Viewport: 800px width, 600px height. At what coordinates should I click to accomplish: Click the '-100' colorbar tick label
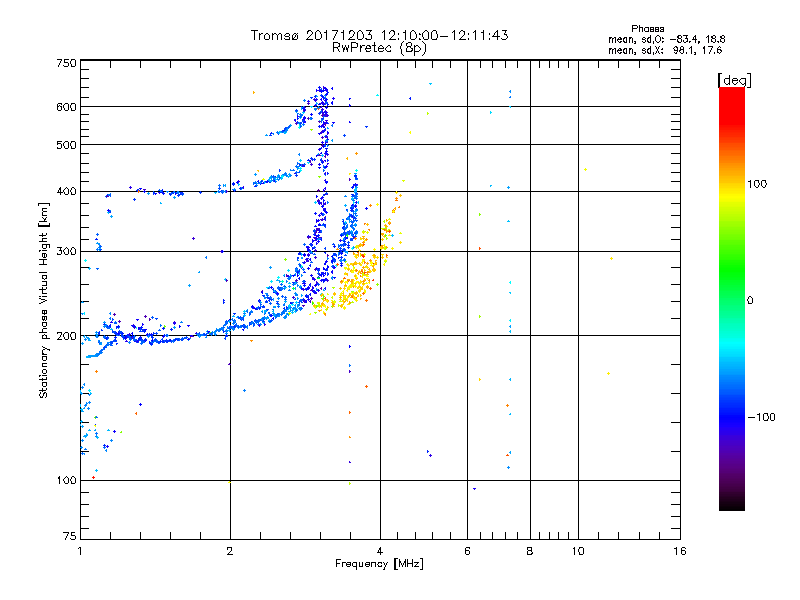[761, 417]
